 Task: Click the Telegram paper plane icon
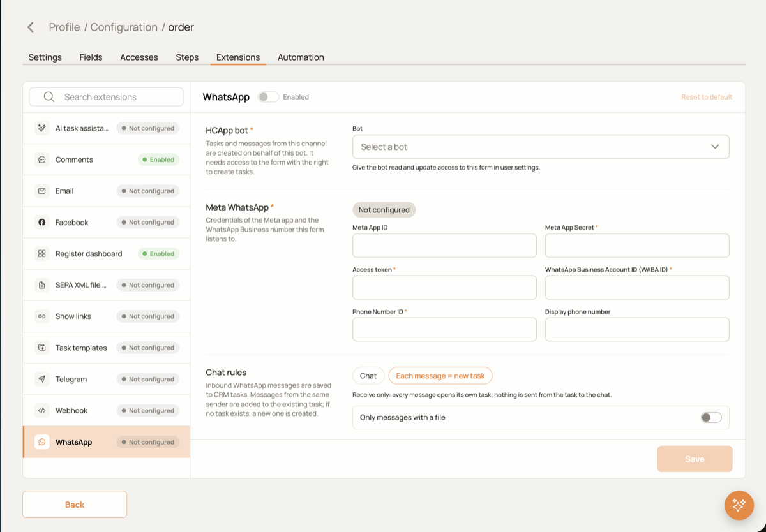click(x=42, y=379)
